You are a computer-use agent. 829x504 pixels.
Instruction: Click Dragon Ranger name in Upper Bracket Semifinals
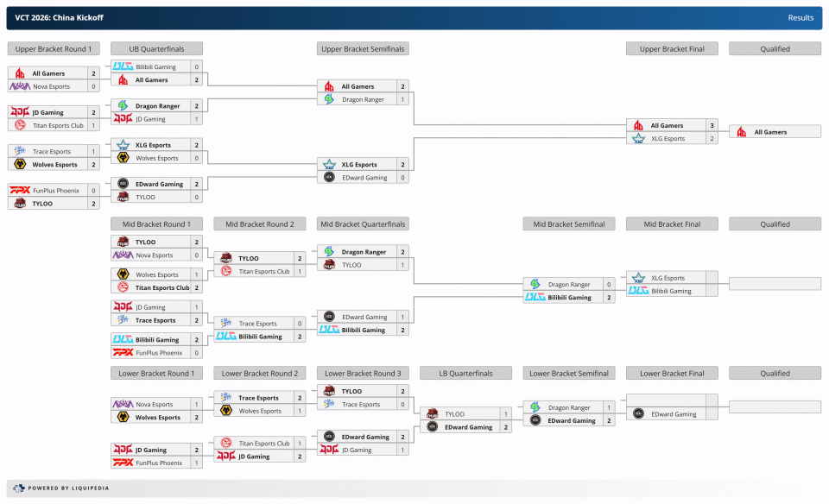(x=364, y=99)
